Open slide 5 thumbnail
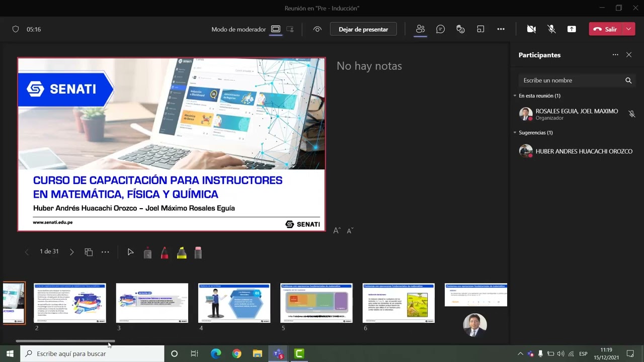 (316, 303)
